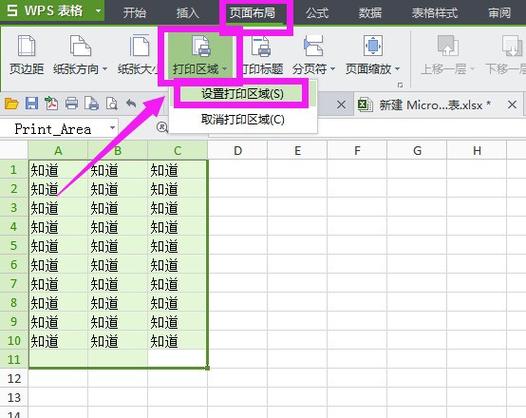Open the Print_Area name box dropdown

coord(112,128)
